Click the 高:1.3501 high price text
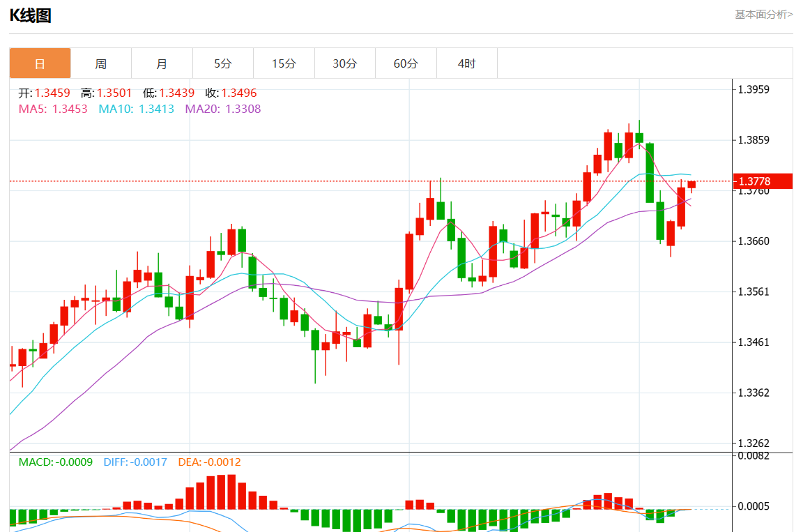 (107, 93)
